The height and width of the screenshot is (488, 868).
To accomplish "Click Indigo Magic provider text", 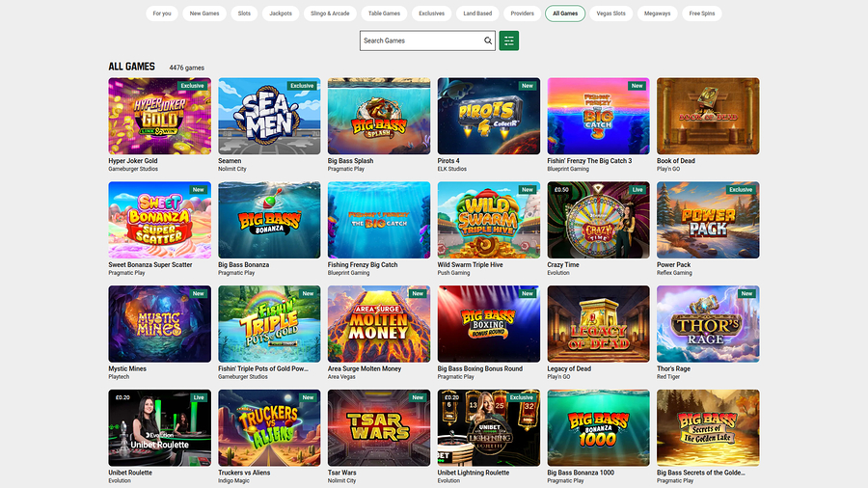I will (x=233, y=481).
